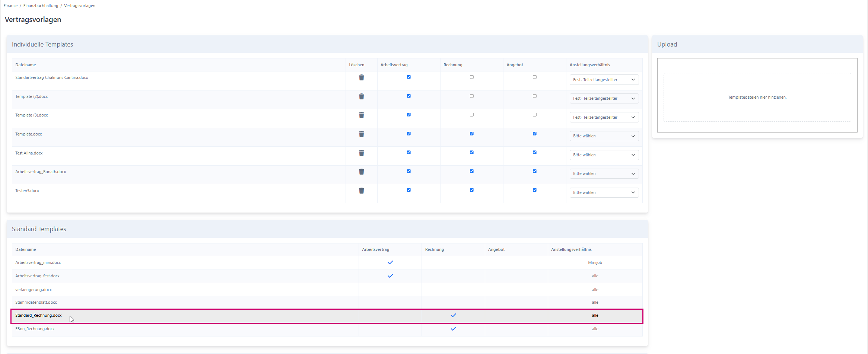The height and width of the screenshot is (354, 868).
Task: Open Arbeitsvertrag_Bonath.docx individual template link
Action: point(41,172)
